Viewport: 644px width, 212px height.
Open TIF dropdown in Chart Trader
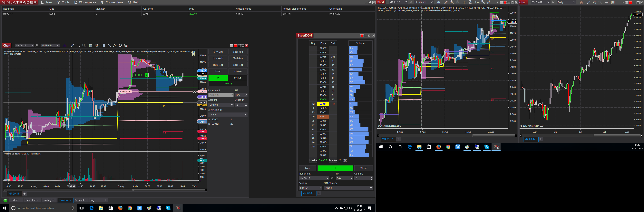coord(241,95)
